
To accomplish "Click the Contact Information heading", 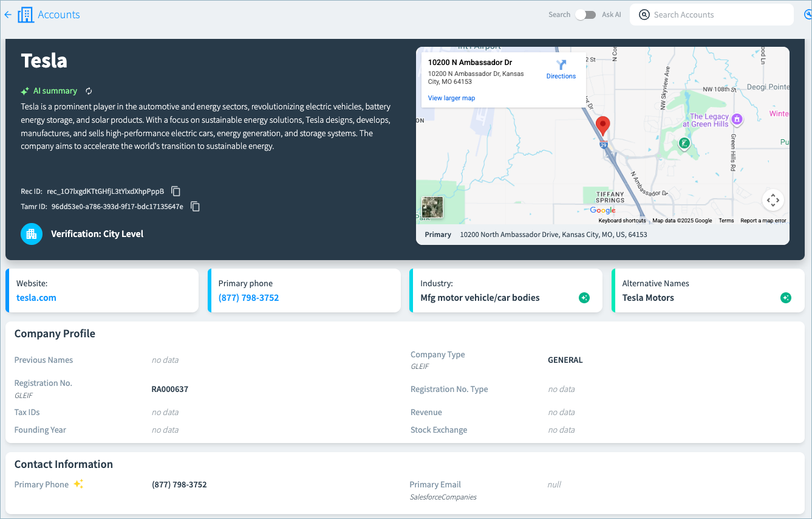I will pyautogui.click(x=64, y=464).
